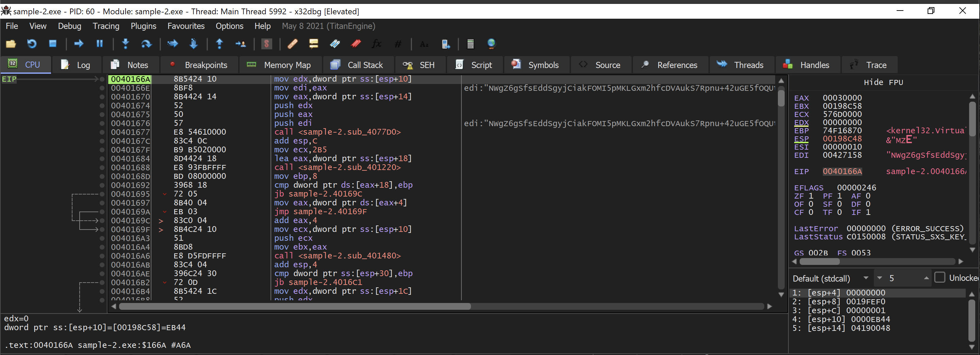Select the EIP register value 0040166A
980x355 pixels.
842,171
